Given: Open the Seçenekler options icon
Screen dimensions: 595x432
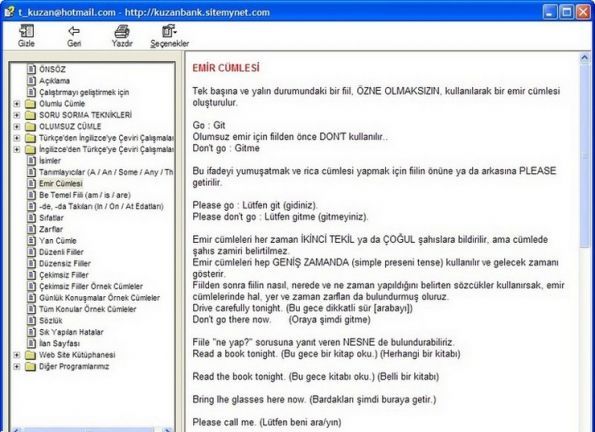Looking at the screenshot, I should click(169, 31).
